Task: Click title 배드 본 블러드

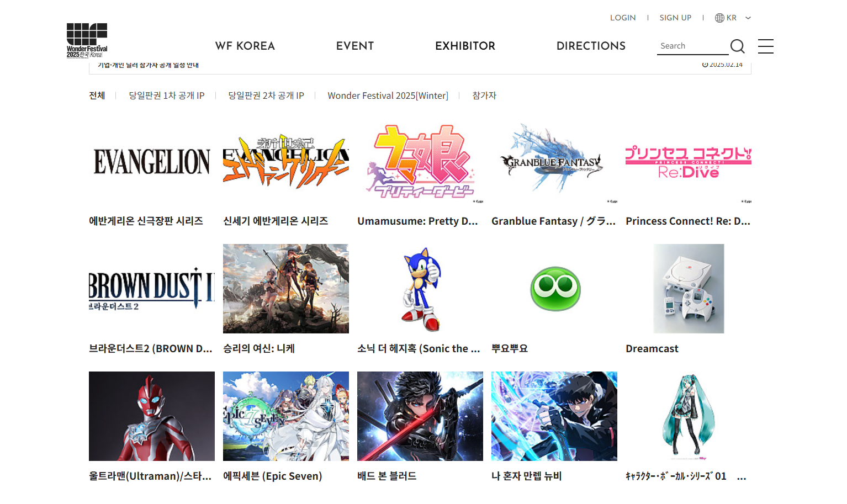Action: pyautogui.click(x=387, y=476)
